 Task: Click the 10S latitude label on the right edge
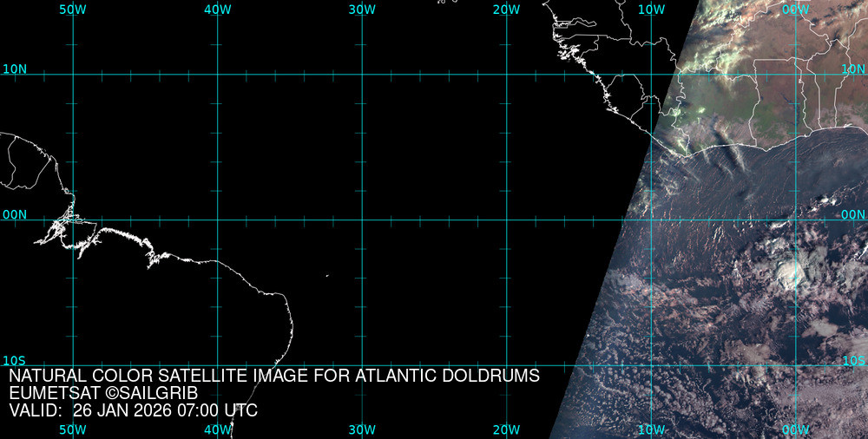(x=854, y=360)
